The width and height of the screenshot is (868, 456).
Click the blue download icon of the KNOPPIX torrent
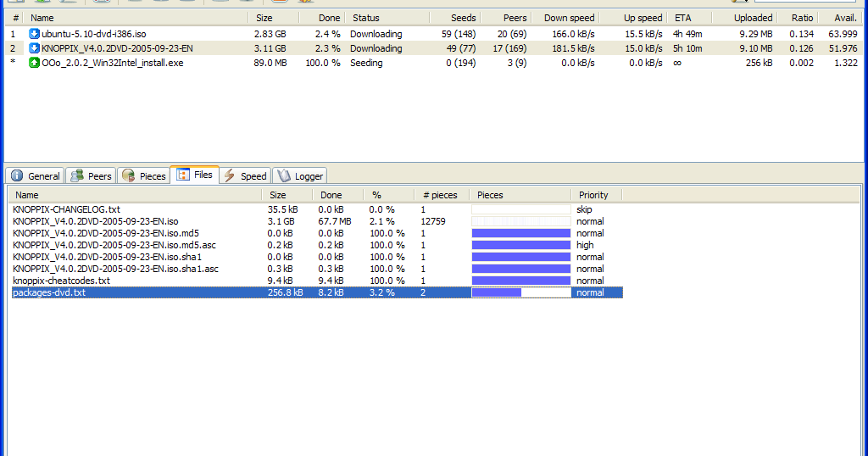click(34, 48)
